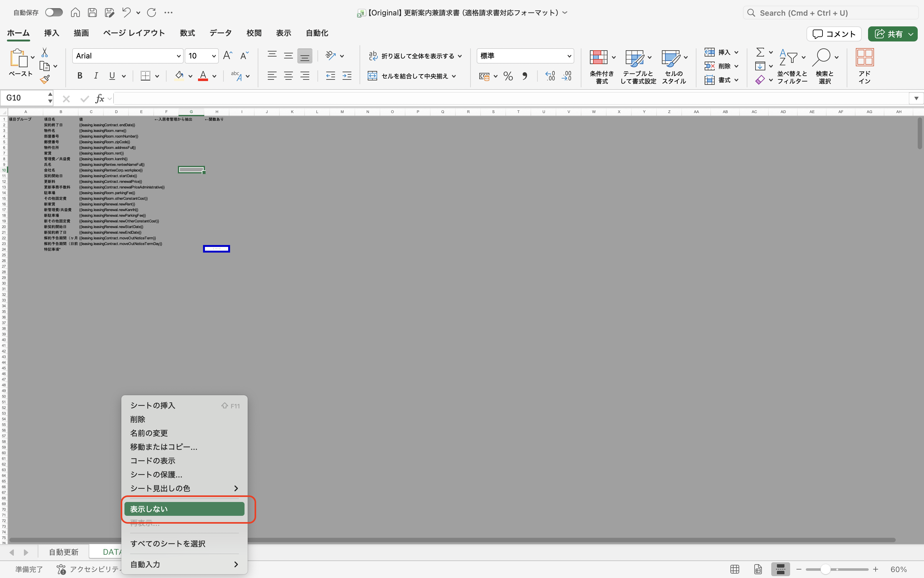Switch to Normal grid view icon
The image size is (924, 578).
[735, 569]
